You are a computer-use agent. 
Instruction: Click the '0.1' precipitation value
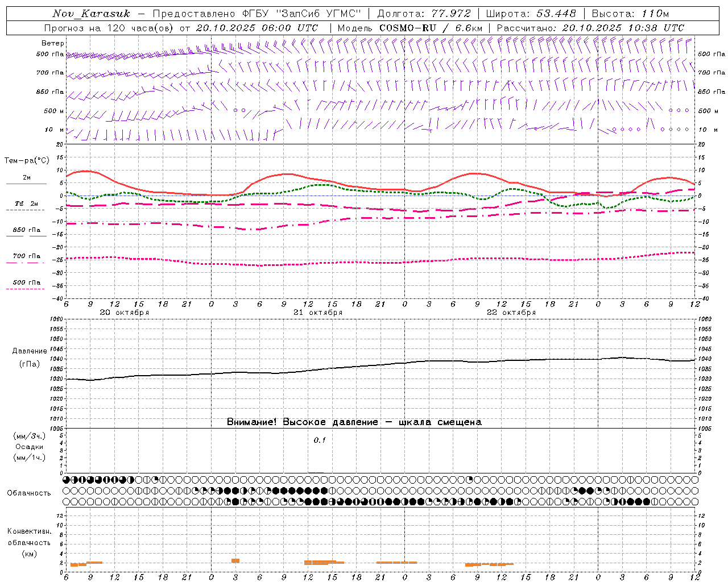320,440
